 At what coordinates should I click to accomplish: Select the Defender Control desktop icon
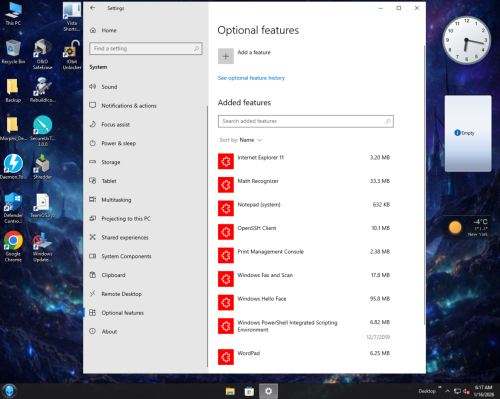pos(13,208)
